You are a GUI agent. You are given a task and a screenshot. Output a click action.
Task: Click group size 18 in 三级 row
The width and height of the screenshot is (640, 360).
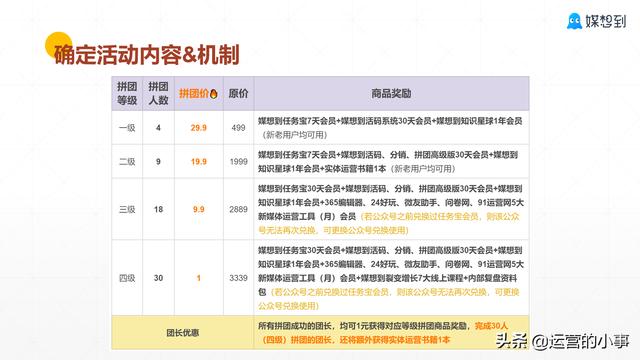(158, 209)
